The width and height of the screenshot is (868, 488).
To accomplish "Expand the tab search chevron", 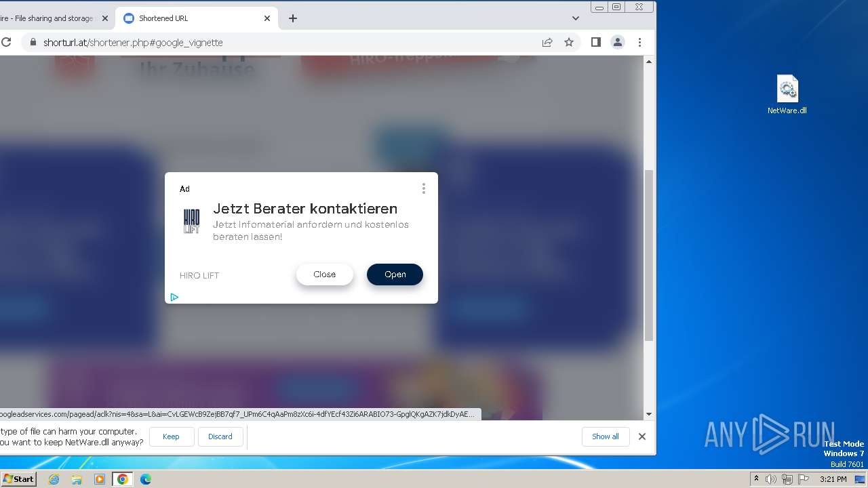I will (576, 18).
